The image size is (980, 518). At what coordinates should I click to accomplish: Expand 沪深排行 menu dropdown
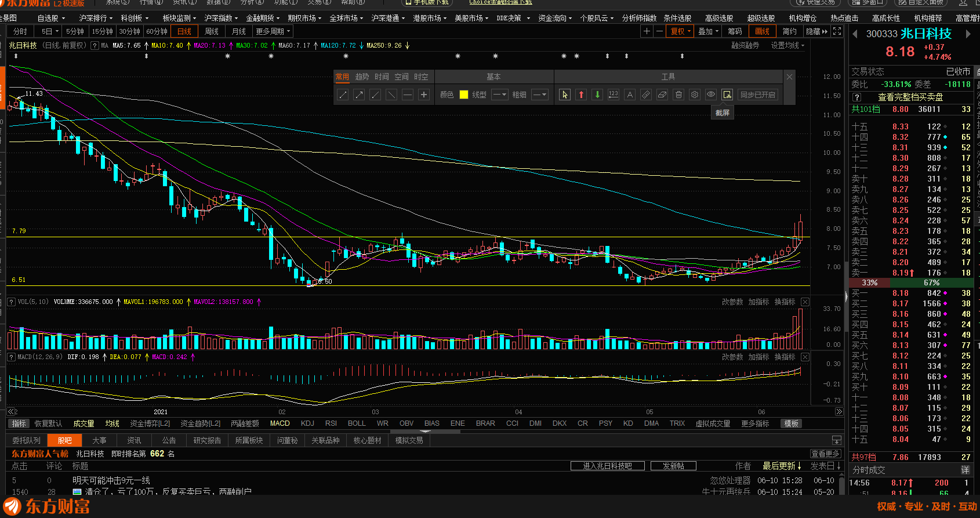point(96,18)
